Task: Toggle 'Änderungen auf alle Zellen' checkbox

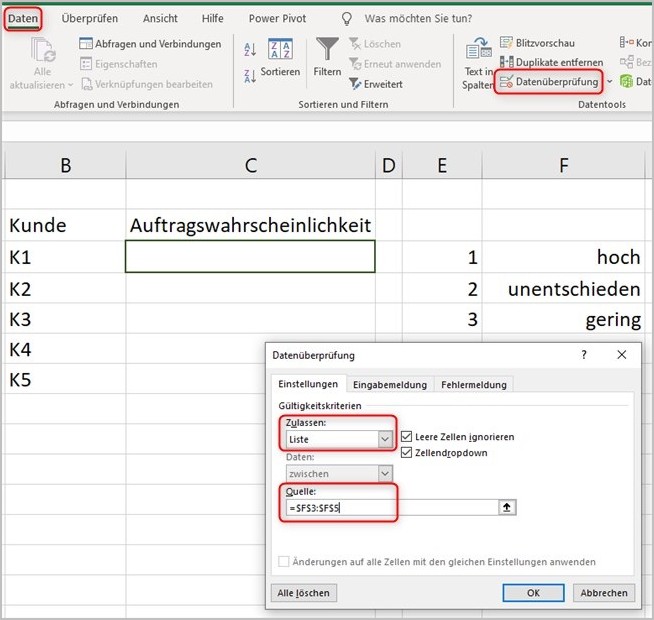Action: pos(283,562)
